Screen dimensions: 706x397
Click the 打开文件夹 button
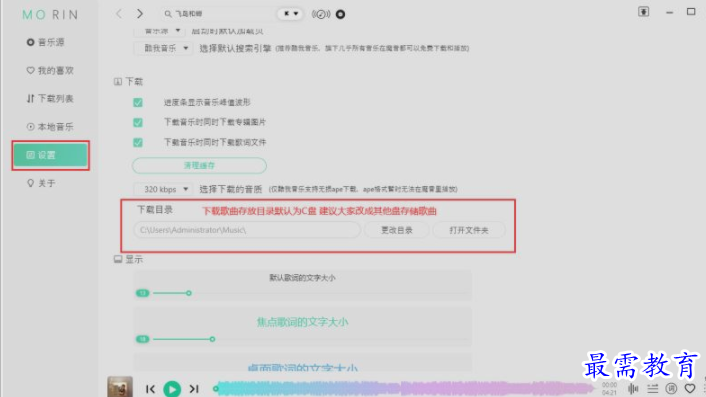click(x=469, y=230)
